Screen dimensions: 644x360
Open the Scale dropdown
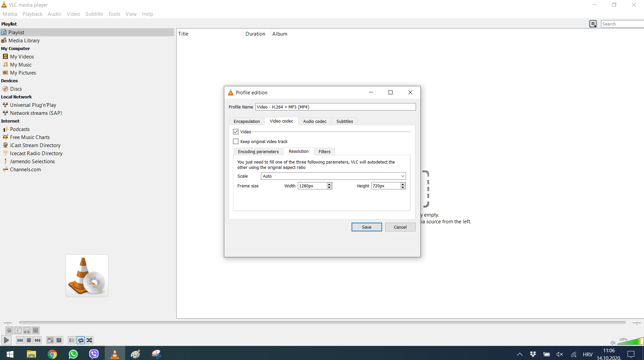click(x=402, y=176)
